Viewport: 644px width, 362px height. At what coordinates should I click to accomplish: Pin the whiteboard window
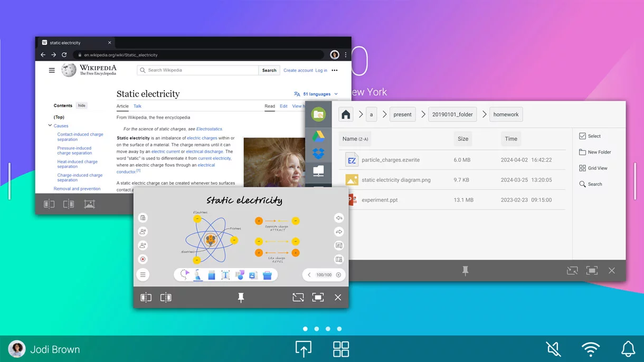pos(241,298)
